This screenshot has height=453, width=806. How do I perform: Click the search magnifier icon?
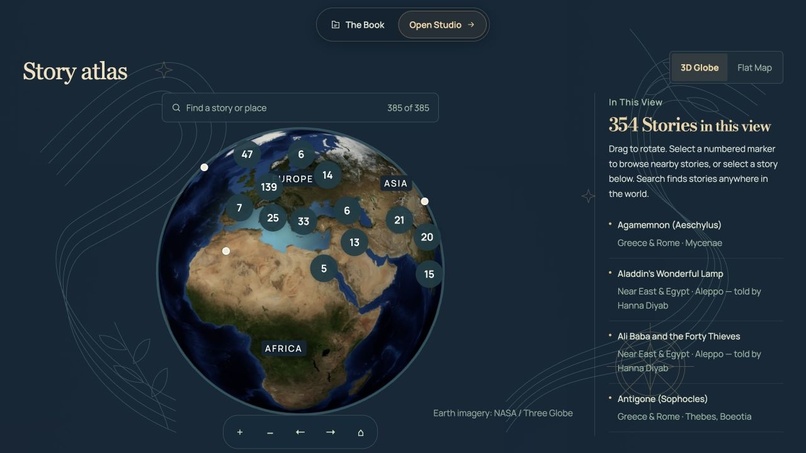(176, 108)
